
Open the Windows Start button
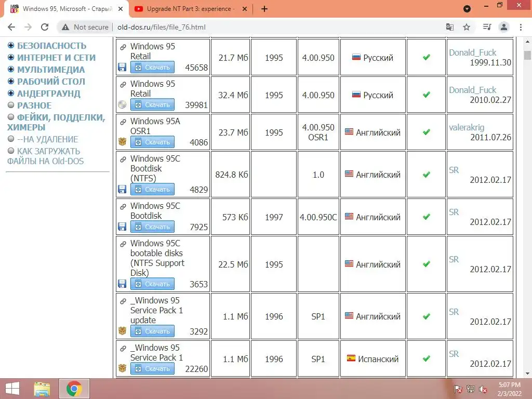tap(12, 389)
